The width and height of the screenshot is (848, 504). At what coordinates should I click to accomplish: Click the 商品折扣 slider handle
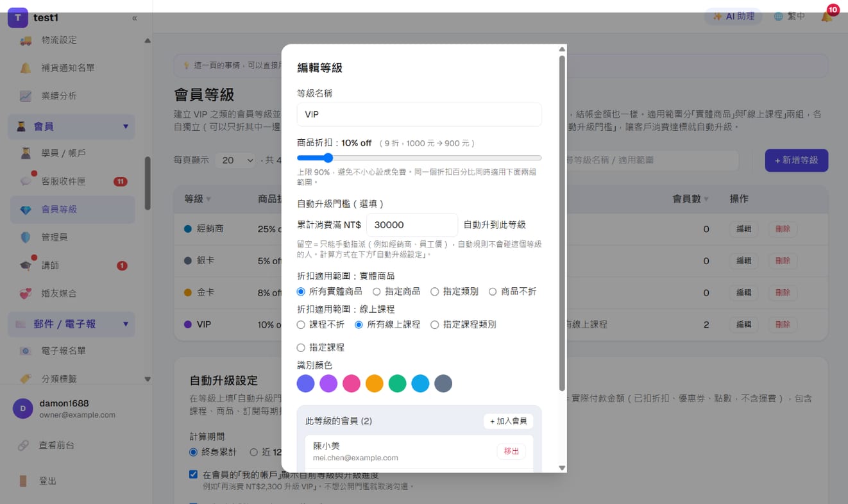pos(328,158)
